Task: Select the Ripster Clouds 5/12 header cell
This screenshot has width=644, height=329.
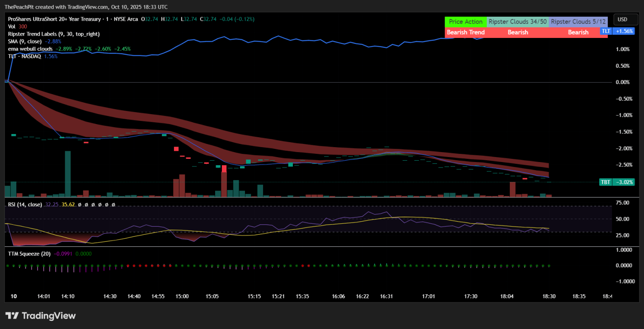Action: pyautogui.click(x=578, y=22)
